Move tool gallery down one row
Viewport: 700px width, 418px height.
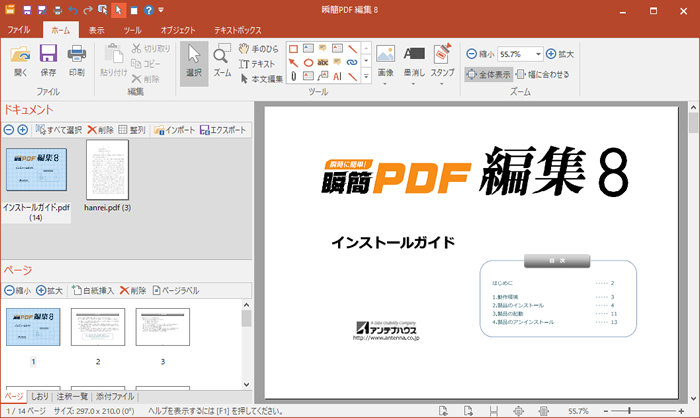366,61
